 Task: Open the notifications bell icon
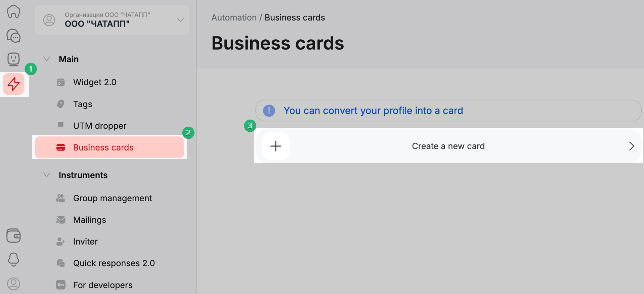[13, 259]
